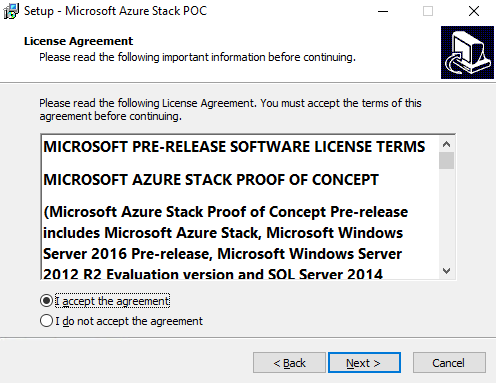Go to the previous step with Back
The image size is (496, 383).
[289, 363]
